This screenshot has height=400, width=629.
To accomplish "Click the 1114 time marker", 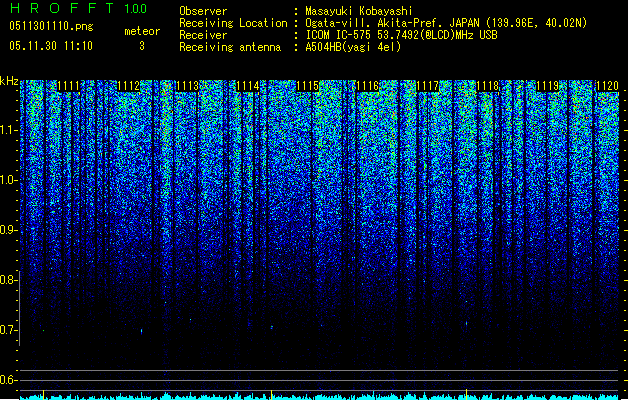I will 248,86.
